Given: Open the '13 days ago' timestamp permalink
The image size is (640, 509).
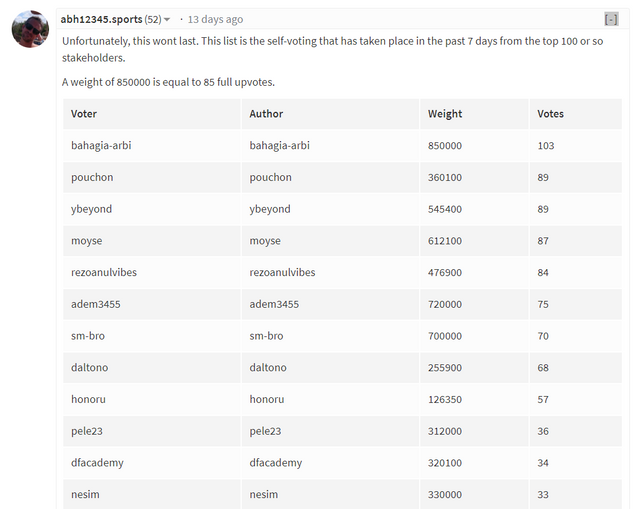Looking at the screenshot, I should [x=215, y=19].
